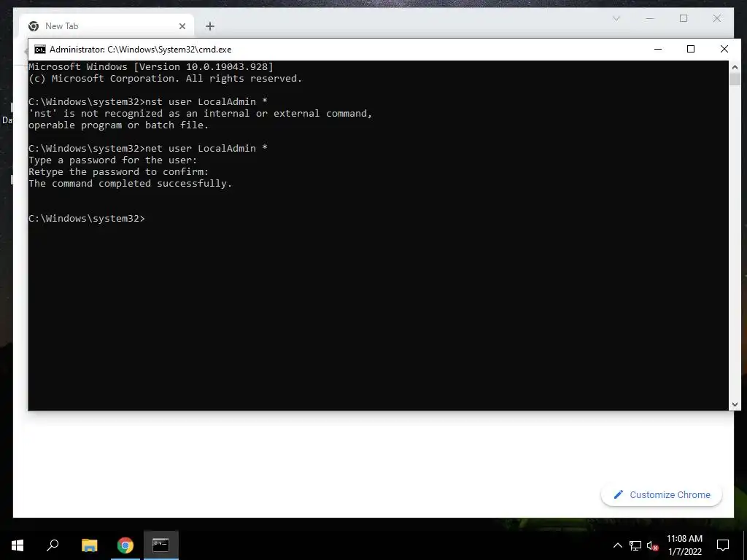747x560 pixels.
Task: Click cmd scrollbar down arrow
Action: coord(735,405)
